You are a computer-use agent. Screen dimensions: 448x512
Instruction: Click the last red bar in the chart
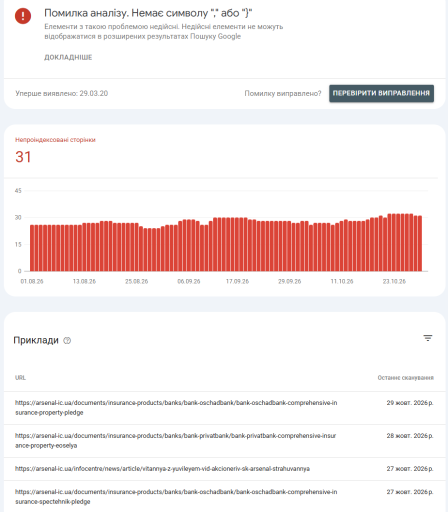point(420,243)
